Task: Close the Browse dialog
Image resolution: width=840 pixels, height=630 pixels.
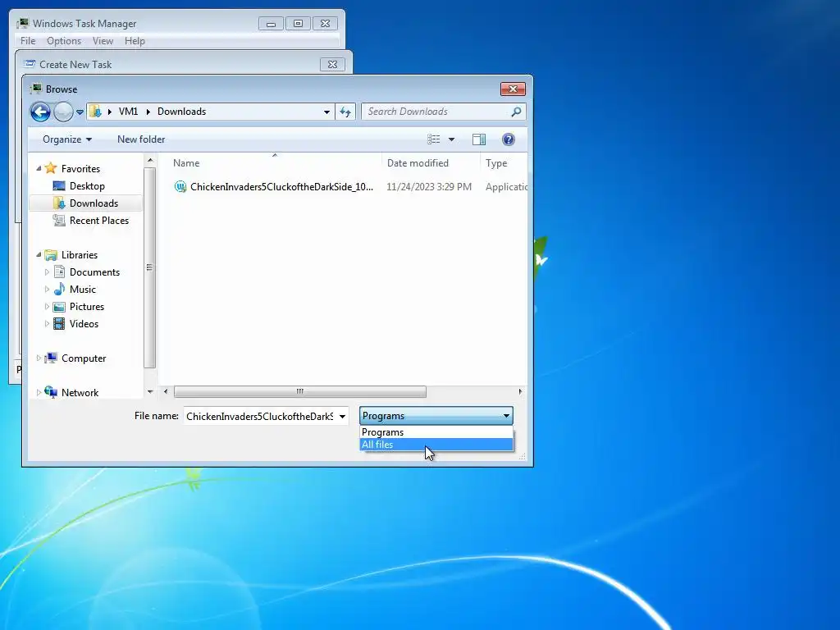Action: point(513,89)
